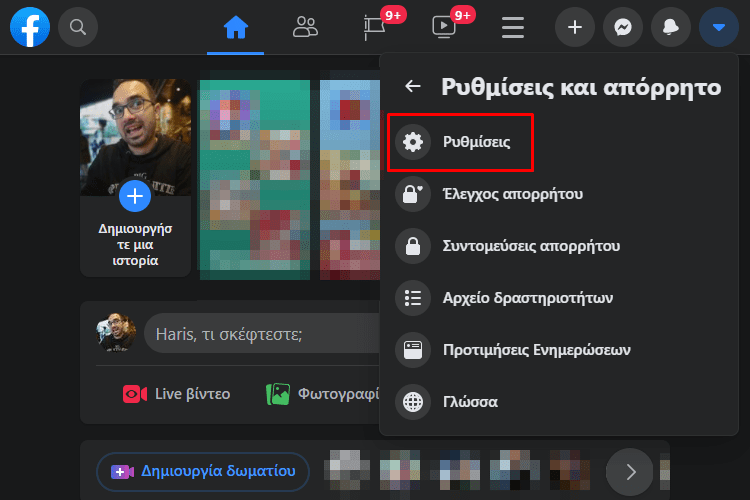750x500 pixels.
Task: Go back with the arrow in settings panel
Action: (x=413, y=87)
